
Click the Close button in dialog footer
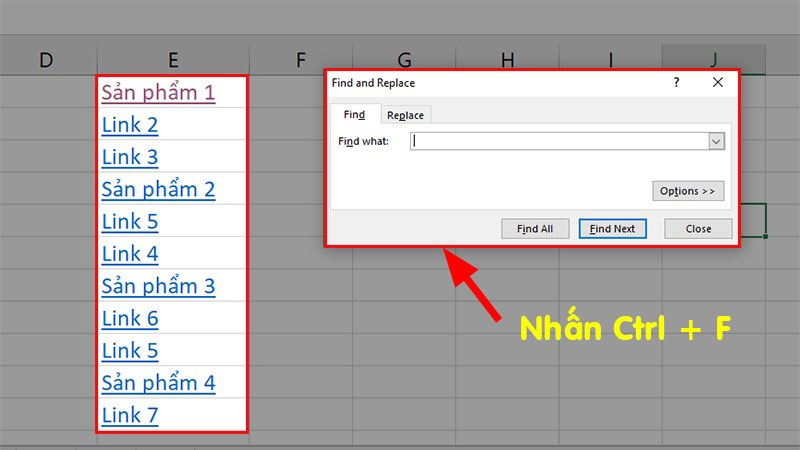click(698, 229)
